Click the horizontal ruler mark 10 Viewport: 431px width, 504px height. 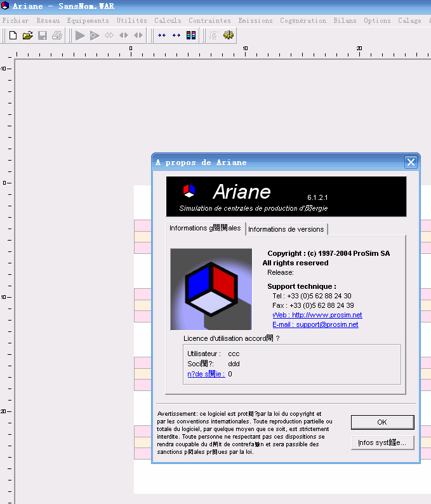[x=245, y=48]
